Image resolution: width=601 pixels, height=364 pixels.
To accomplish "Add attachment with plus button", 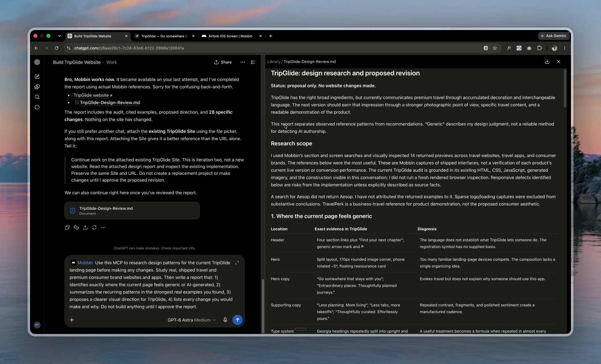I will click(x=72, y=320).
